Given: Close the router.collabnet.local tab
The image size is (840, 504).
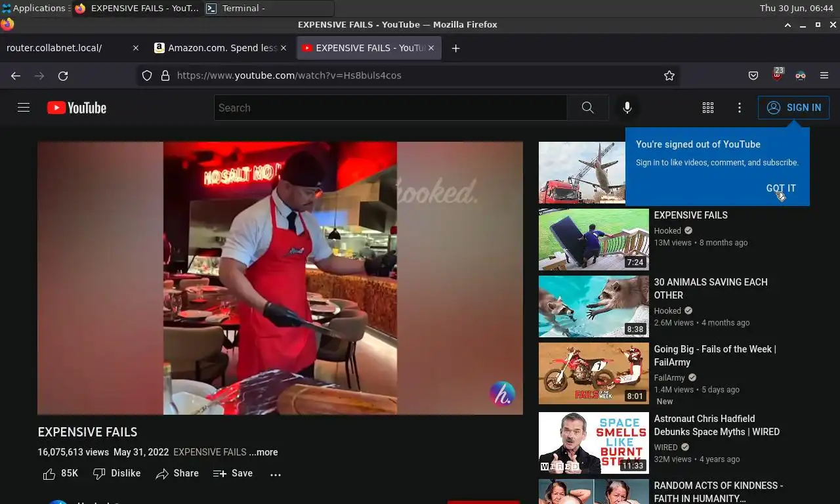Looking at the screenshot, I should 136,48.
